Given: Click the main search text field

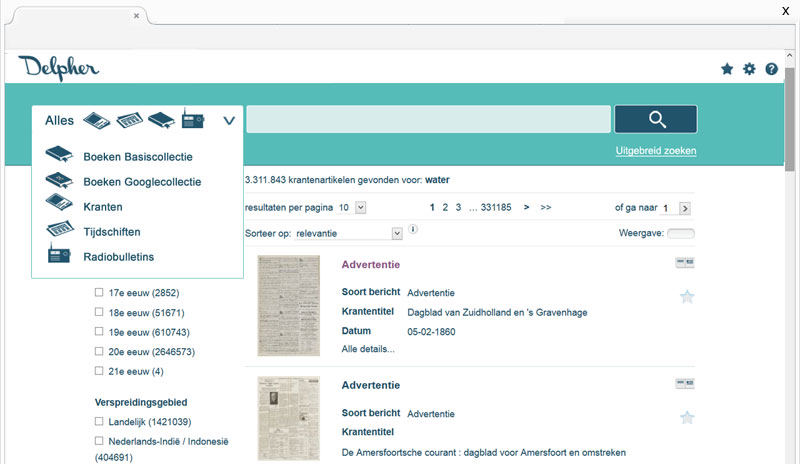Looking at the screenshot, I should [x=429, y=119].
